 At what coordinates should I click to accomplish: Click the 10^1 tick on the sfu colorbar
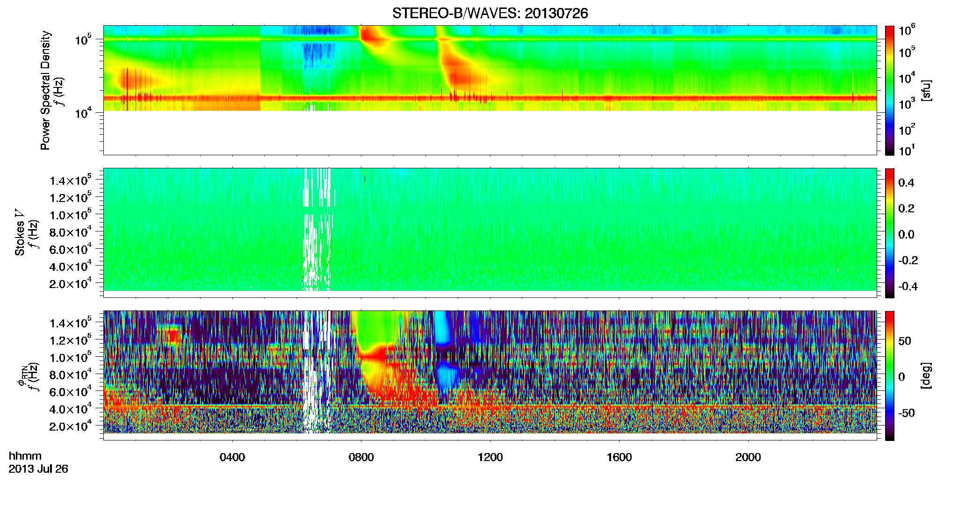(907, 150)
